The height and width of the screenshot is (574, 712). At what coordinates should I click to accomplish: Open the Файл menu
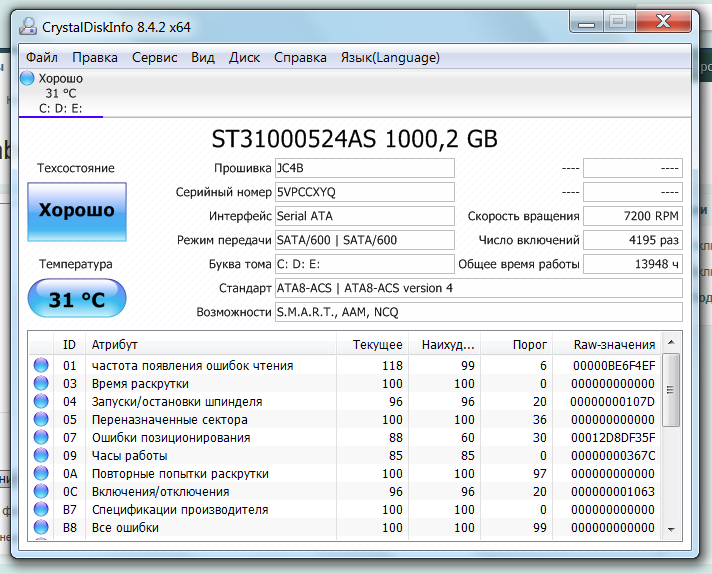point(42,57)
